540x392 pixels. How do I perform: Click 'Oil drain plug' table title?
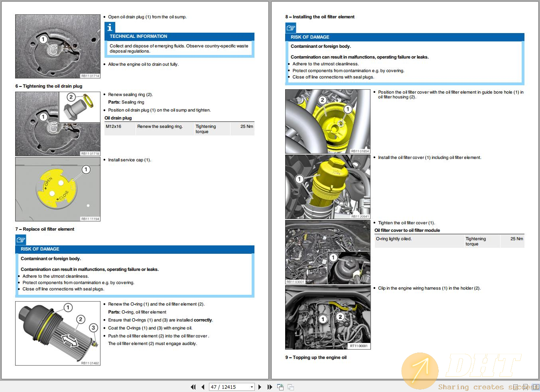(118, 118)
